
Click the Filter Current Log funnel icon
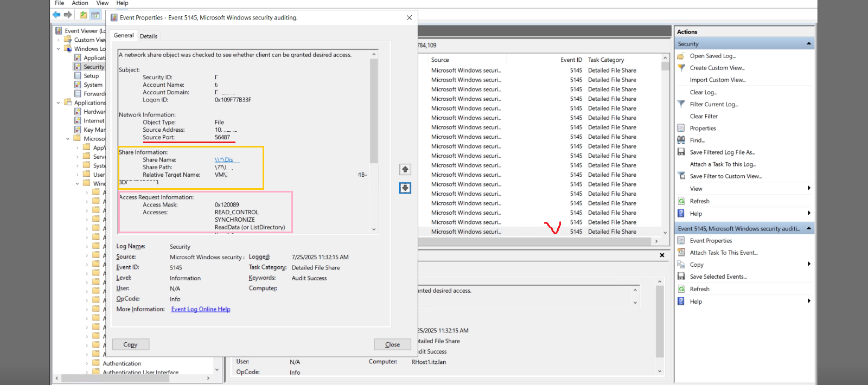681,104
